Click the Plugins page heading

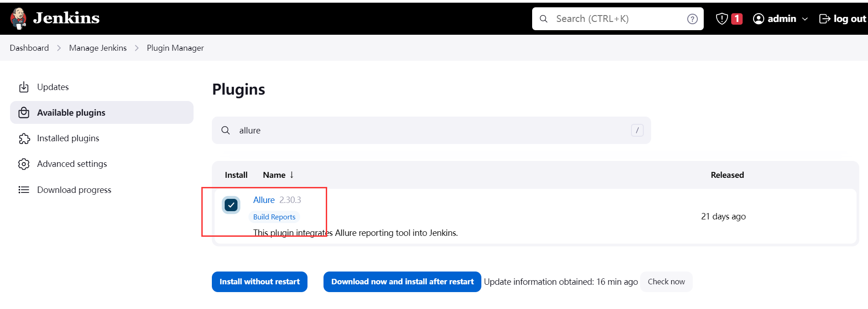pos(238,89)
